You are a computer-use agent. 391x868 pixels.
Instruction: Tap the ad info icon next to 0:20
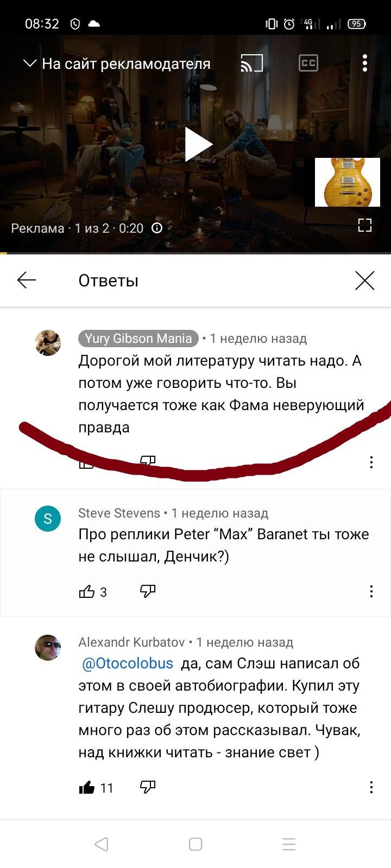[x=157, y=228]
